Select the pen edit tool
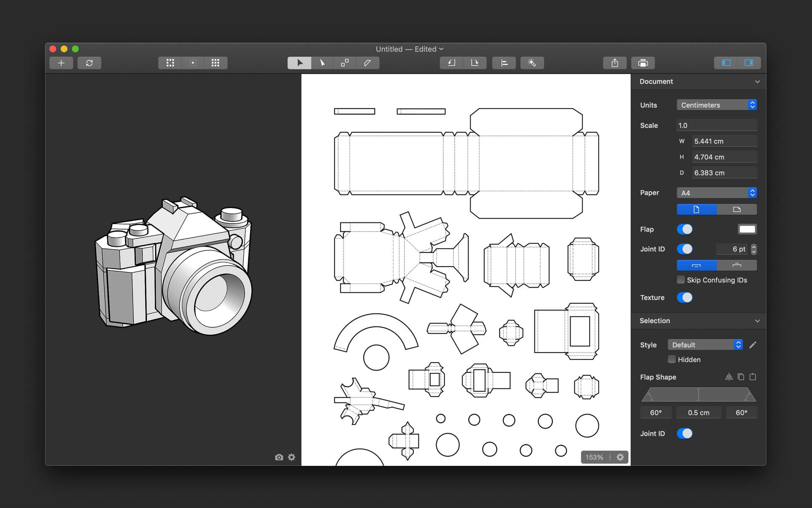Screen dimensions: 812x508 pos(367,63)
